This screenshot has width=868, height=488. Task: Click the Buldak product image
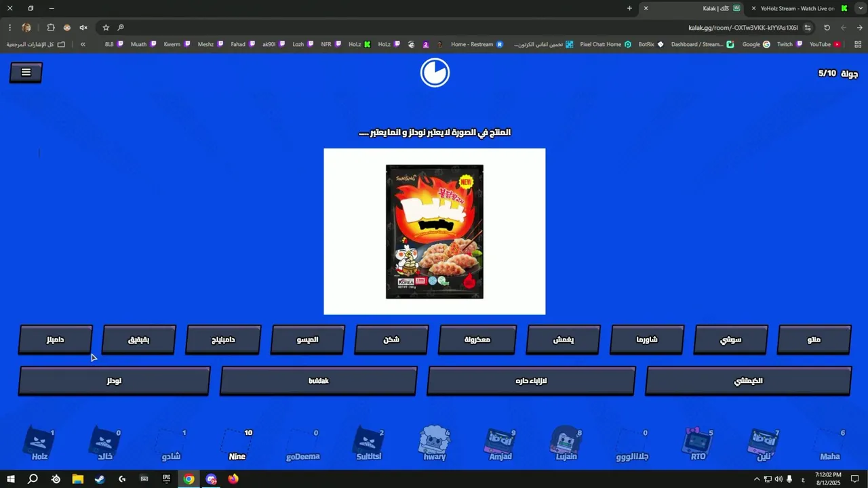pos(435,232)
